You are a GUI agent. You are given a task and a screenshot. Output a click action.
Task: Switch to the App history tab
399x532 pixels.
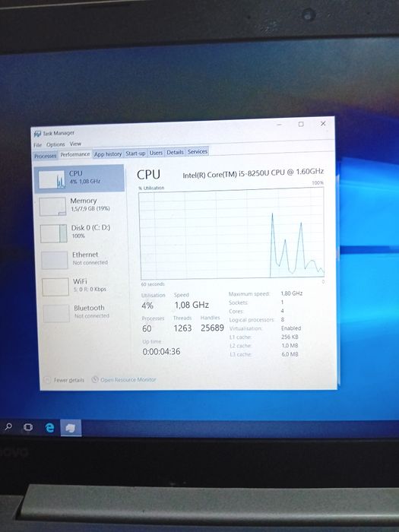[108, 154]
